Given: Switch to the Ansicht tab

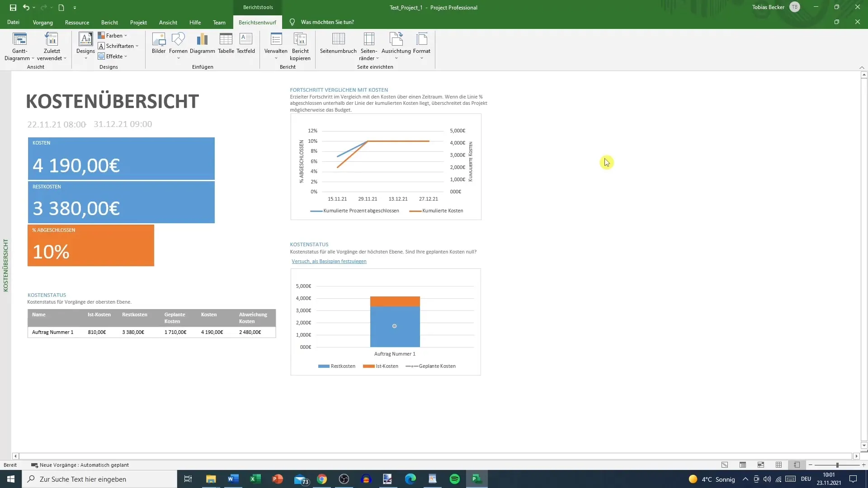Looking at the screenshot, I should [168, 22].
